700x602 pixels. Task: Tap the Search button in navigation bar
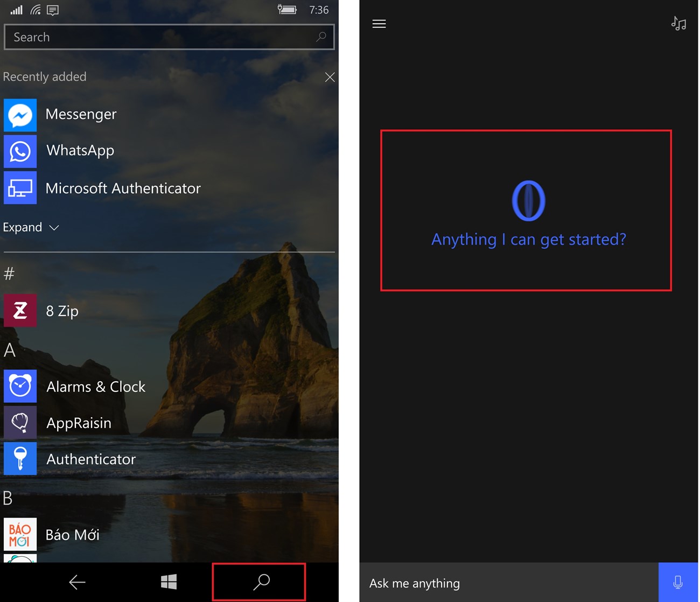click(261, 582)
